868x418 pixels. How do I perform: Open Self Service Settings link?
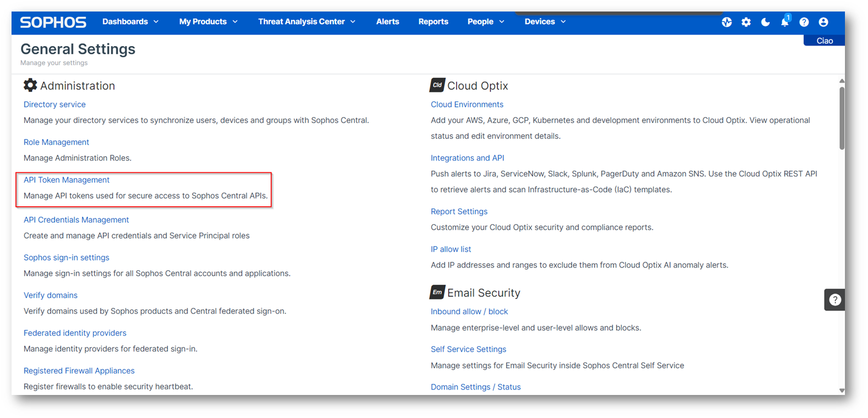(468, 349)
